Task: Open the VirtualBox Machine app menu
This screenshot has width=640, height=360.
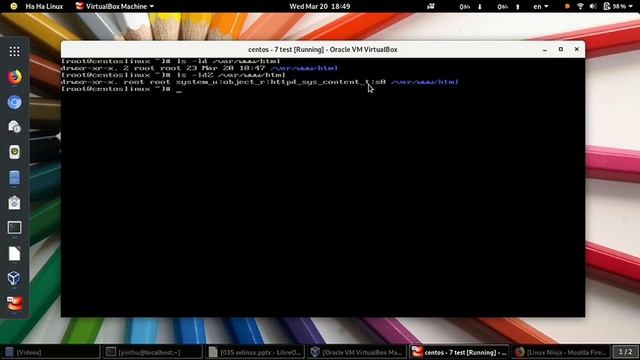Action: click(115, 7)
